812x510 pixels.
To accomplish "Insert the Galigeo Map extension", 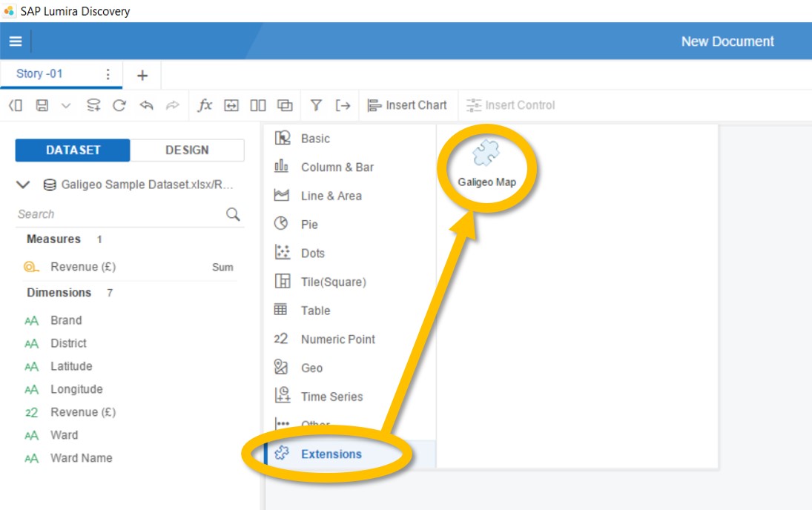I will 486,164.
